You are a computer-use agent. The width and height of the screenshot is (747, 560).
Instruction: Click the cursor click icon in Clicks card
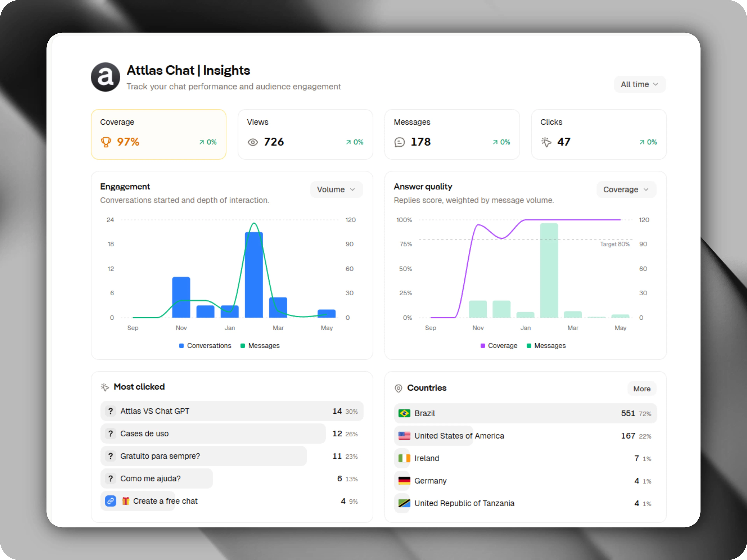546,142
